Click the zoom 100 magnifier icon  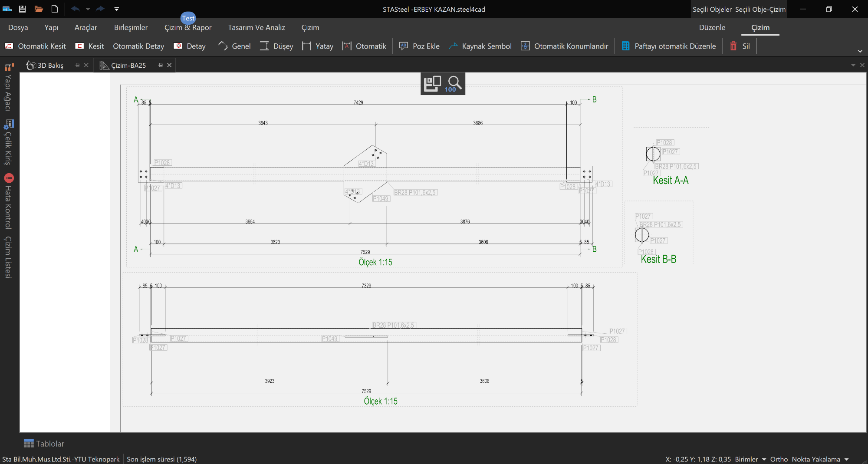coord(454,83)
